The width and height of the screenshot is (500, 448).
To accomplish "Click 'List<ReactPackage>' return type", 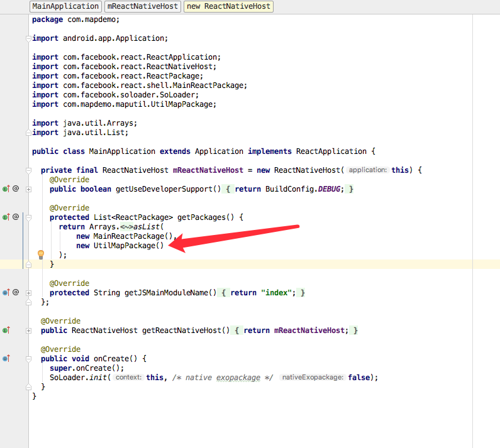I will point(133,217).
